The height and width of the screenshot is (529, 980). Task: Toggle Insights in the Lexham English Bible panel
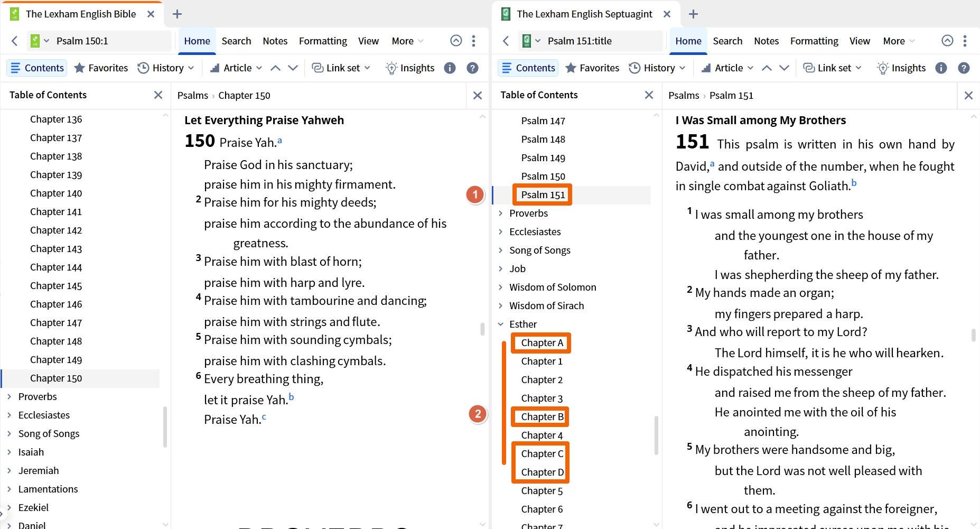pos(410,68)
